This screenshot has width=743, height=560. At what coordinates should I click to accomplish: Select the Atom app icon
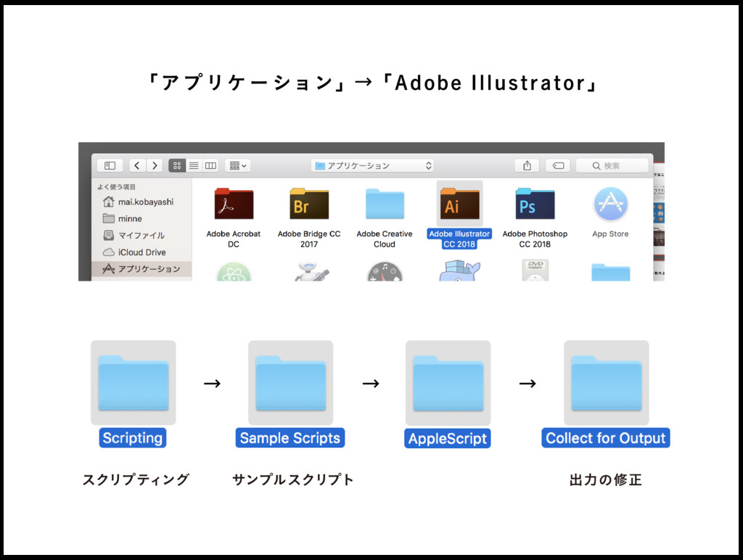(234, 271)
